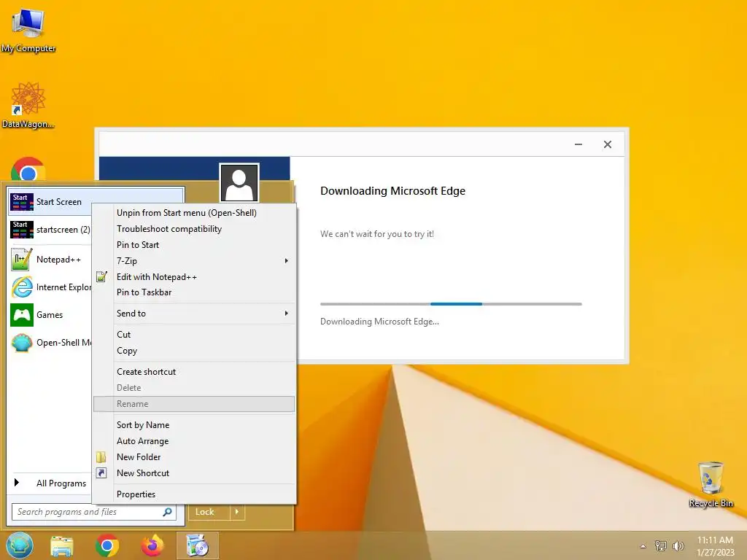Open Google Chrome desktop icon

[28, 170]
